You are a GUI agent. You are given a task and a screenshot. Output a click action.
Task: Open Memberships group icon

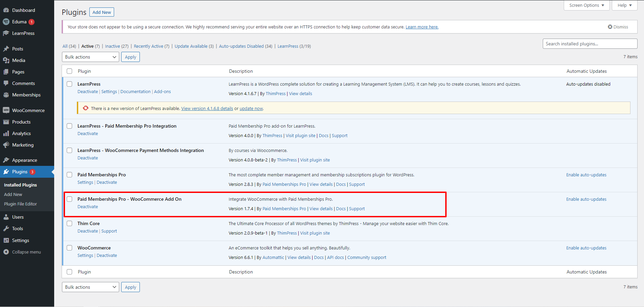pos(6,95)
